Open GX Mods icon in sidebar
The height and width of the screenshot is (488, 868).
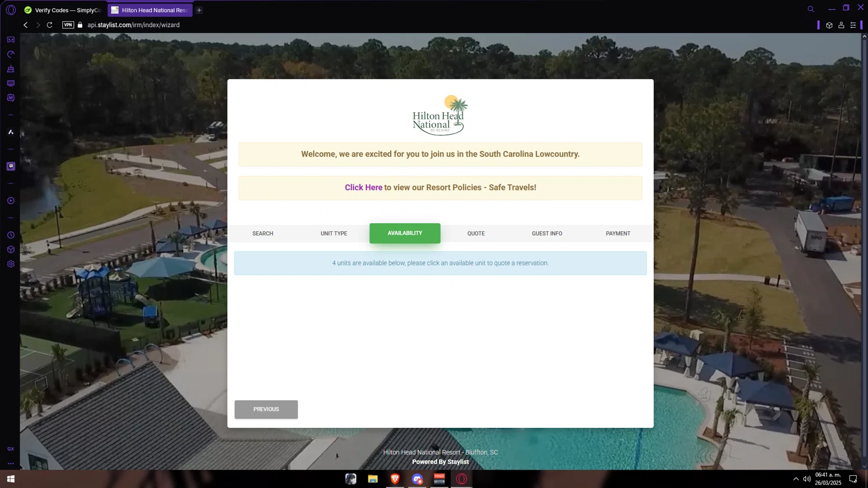(x=10, y=98)
